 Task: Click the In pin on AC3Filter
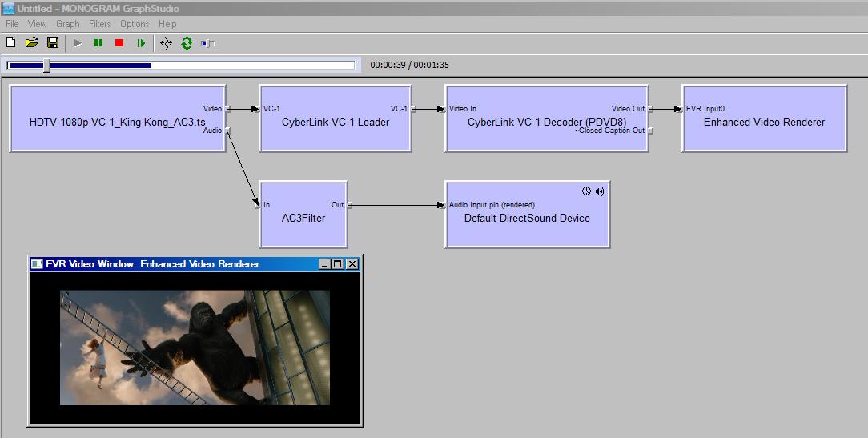coord(257,206)
